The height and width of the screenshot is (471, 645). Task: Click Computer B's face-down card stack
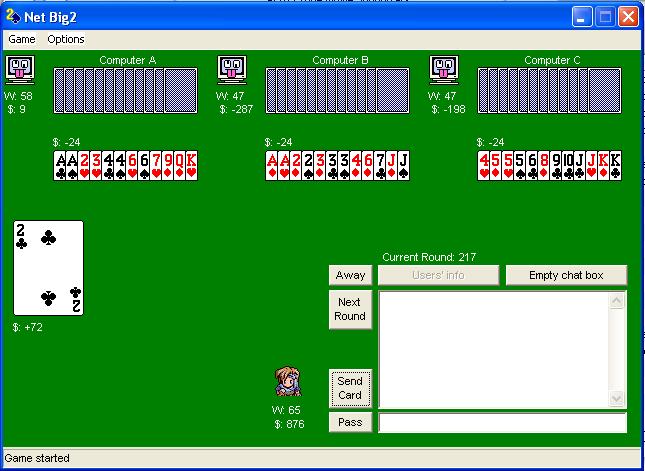pyautogui.click(x=338, y=90)
